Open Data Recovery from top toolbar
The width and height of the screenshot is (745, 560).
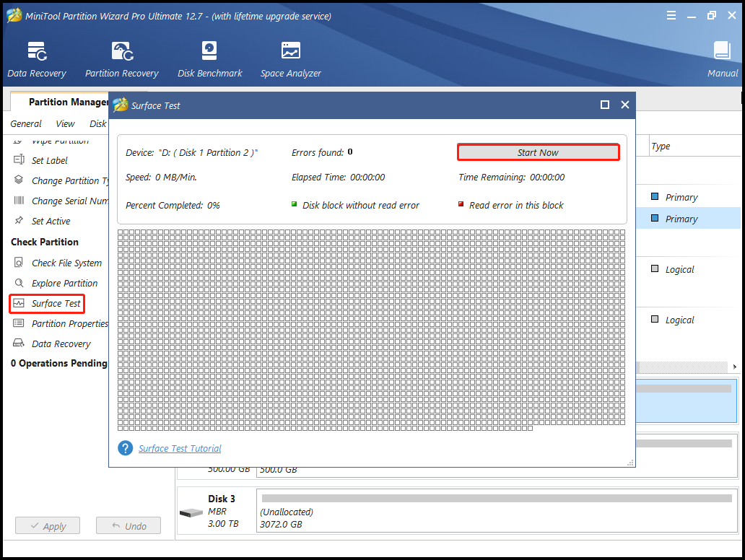click(37, 59)
